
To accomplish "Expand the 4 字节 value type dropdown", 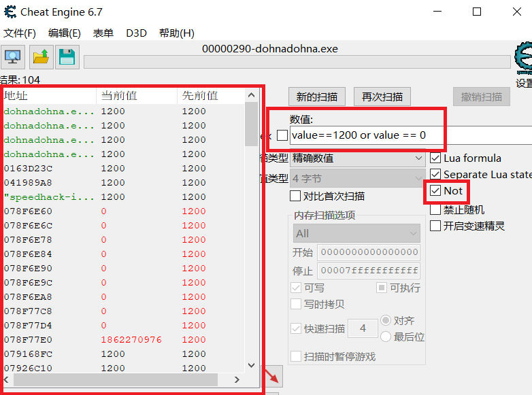I will click(x=357, y=179).
